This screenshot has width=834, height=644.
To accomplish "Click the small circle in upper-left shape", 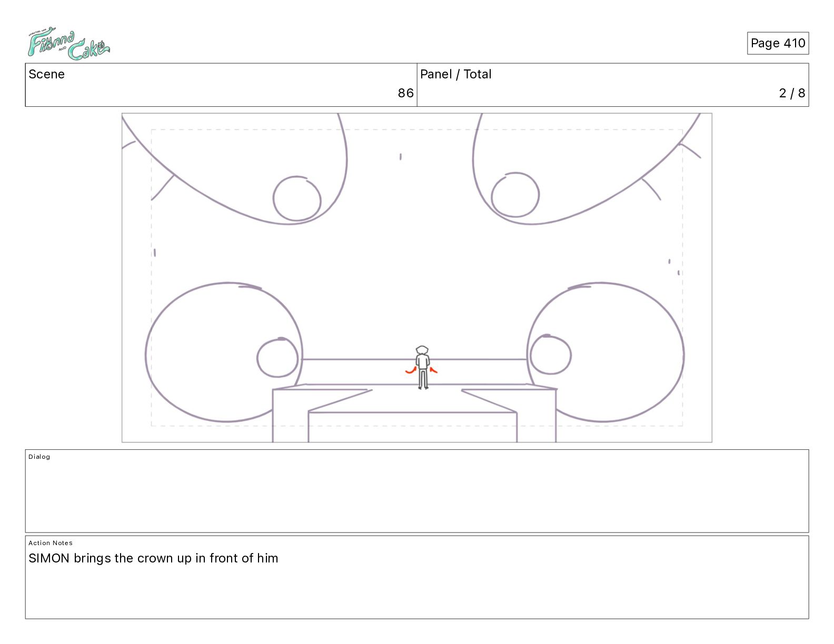I will (297, 198).
